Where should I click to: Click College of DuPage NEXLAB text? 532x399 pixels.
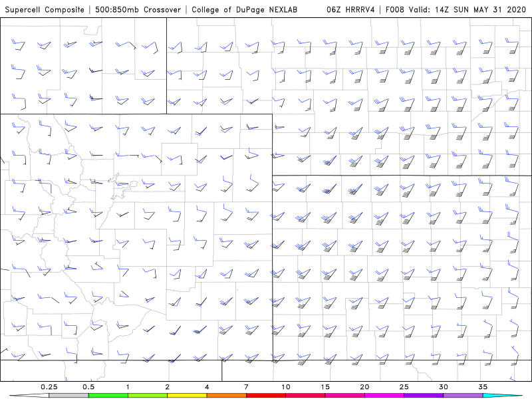(244, 9)
